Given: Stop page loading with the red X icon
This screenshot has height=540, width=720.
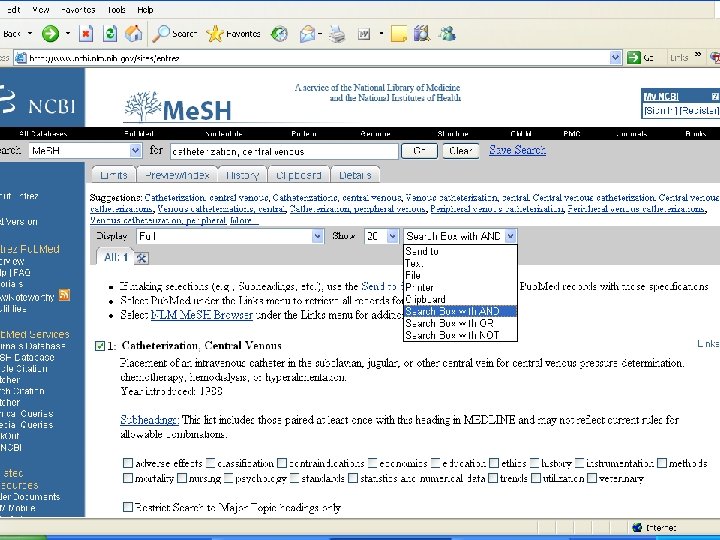Looking at the screenshot, I should point(86,34).
